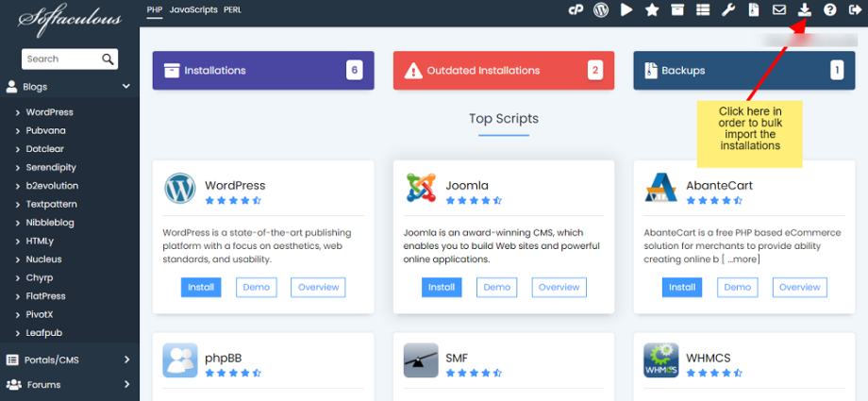Click the search magnifier icon

tap(108, 59)
